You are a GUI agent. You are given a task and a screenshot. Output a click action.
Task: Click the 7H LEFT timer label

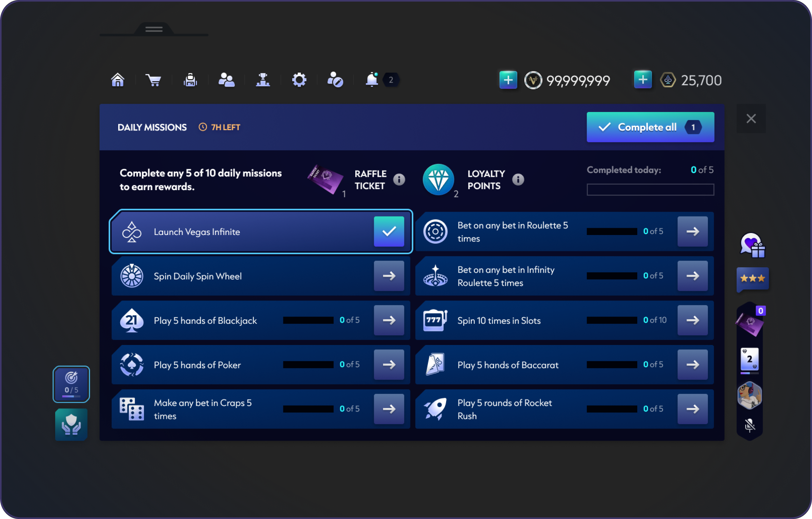click(x=220, y=127)
